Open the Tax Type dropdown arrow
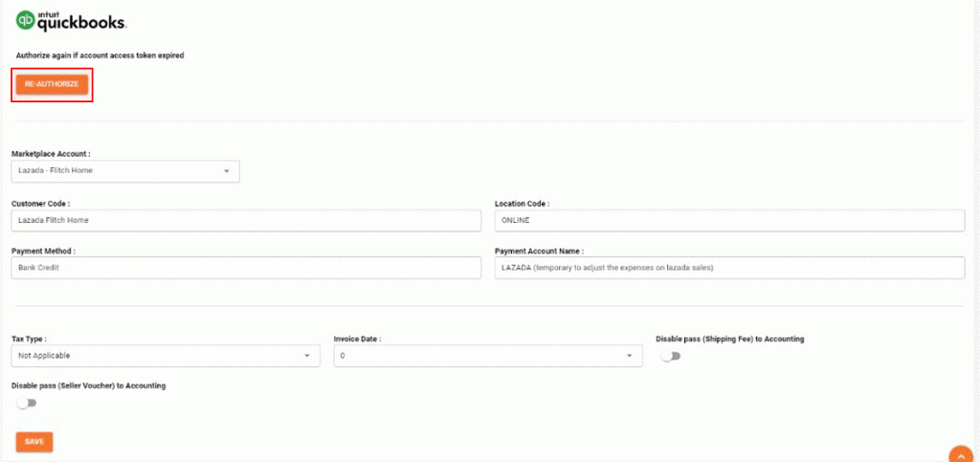Image resolution: width=980 pixels, height=462 pixels. [x=307, y=356]
